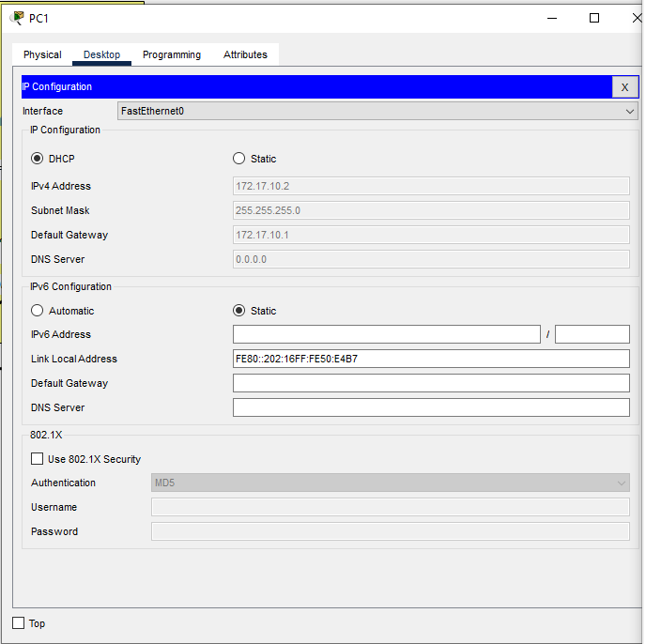The image size is (646, 644).
Task: Open the Interface FastEthernet0 dropdown
Action: (x=377, y=112)
